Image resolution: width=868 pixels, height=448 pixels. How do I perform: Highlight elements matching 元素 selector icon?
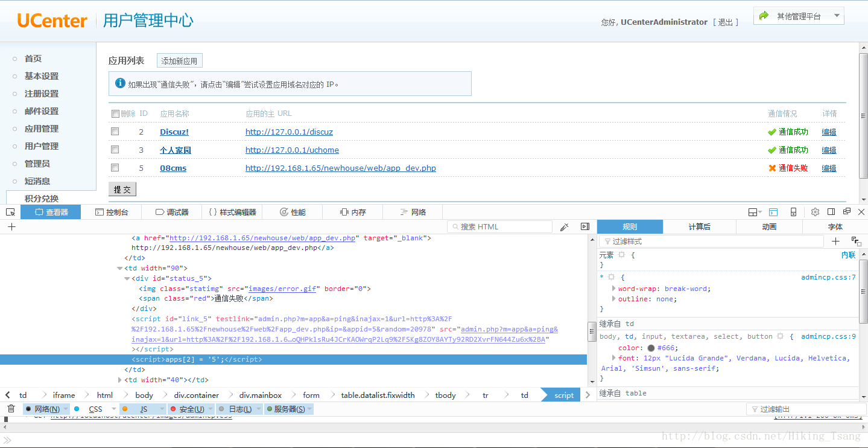click(621, 255)
